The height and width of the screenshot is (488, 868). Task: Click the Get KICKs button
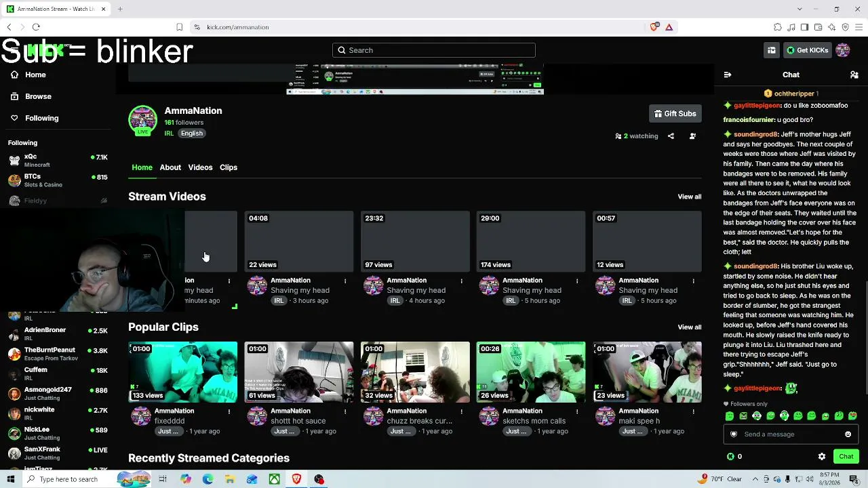808,50
